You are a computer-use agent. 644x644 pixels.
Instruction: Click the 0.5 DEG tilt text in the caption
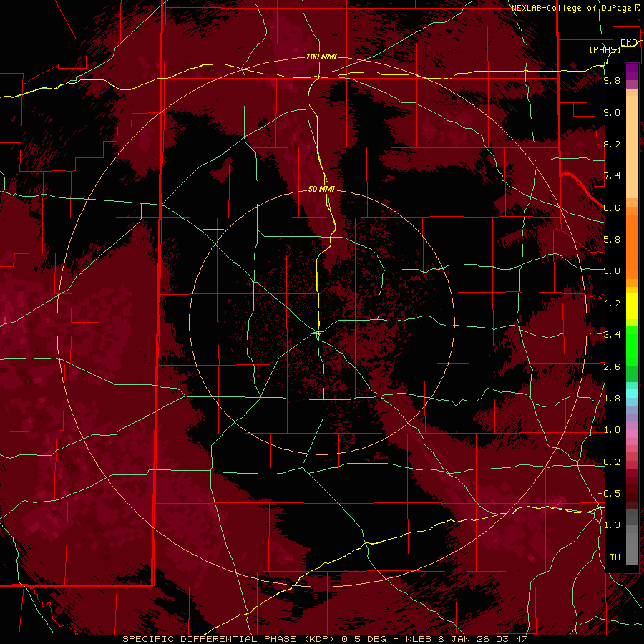tap(363, 639)
